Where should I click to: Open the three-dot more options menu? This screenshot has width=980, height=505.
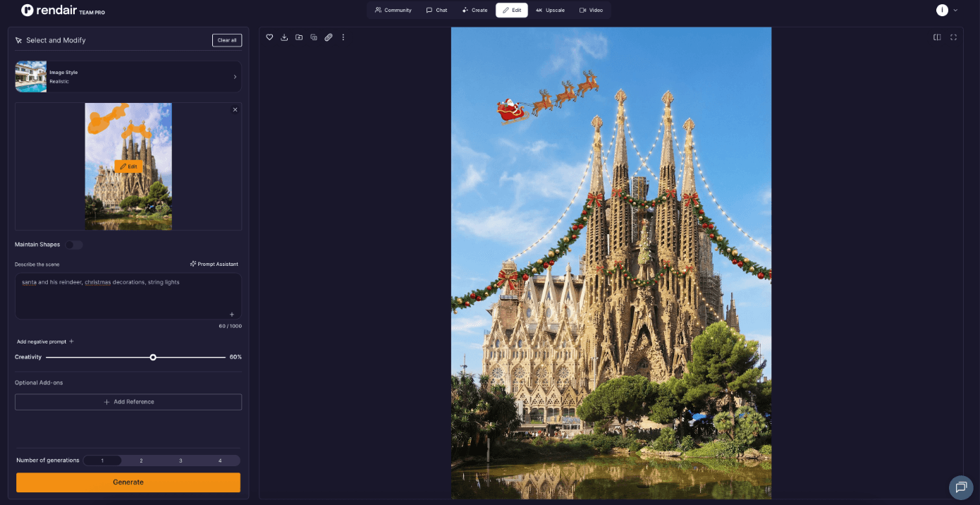coord(343,37)
